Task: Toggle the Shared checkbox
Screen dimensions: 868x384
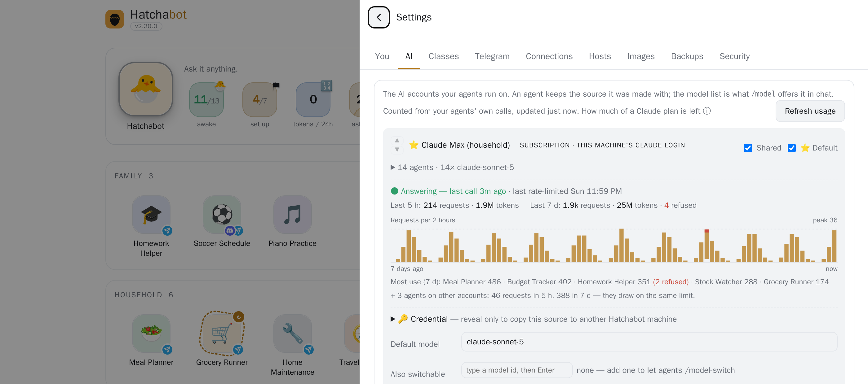Action: click(748, 148)
